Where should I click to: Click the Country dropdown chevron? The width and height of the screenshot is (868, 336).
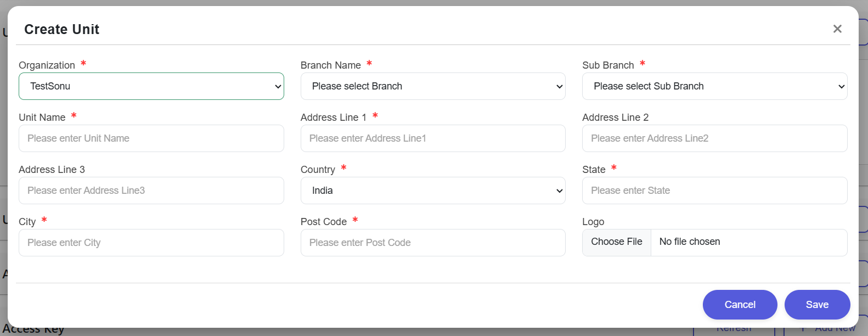click(x=559, y=191)
